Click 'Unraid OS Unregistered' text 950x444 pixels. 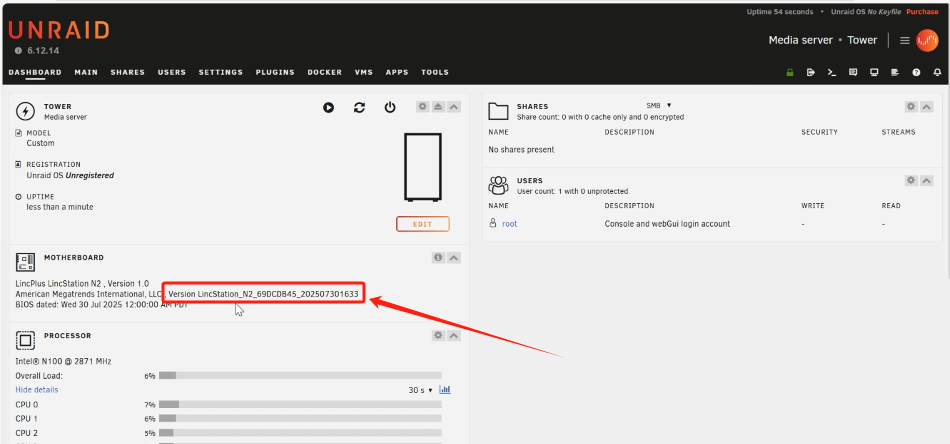click(x=70, y=175)
